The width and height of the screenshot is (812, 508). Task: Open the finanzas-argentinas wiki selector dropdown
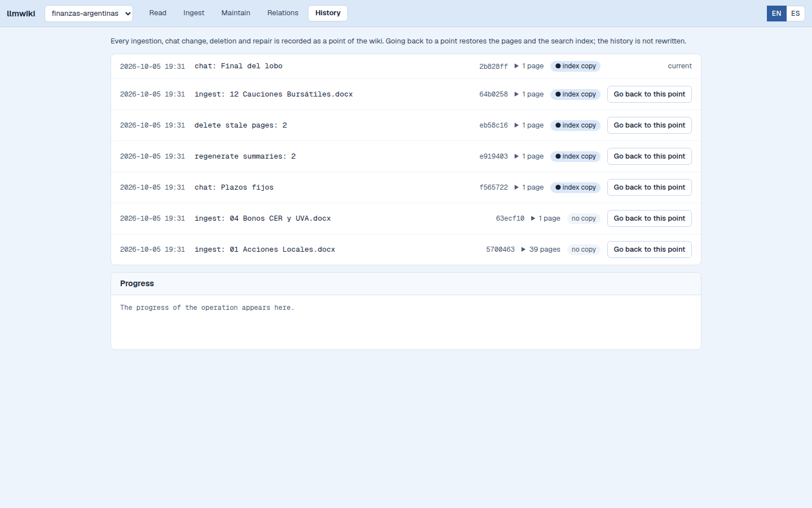tap(89, 13)
